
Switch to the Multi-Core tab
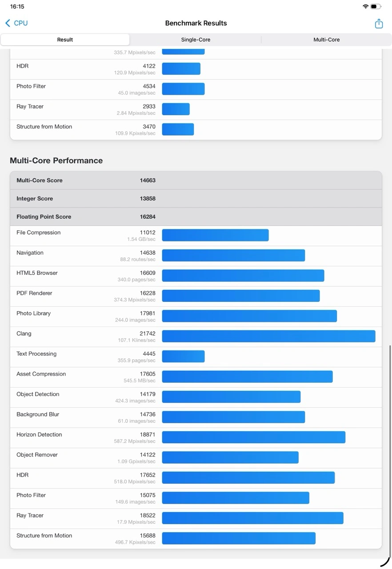pyautogui.click(x=326, y=40)
